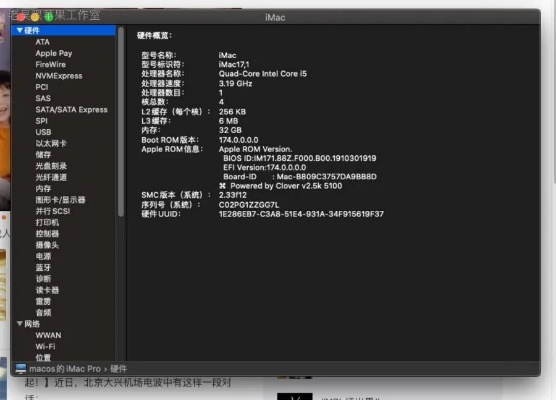Click the 256 KB L2 cache value
Screen dimensions: 556x400
click(x=232, y=112)
